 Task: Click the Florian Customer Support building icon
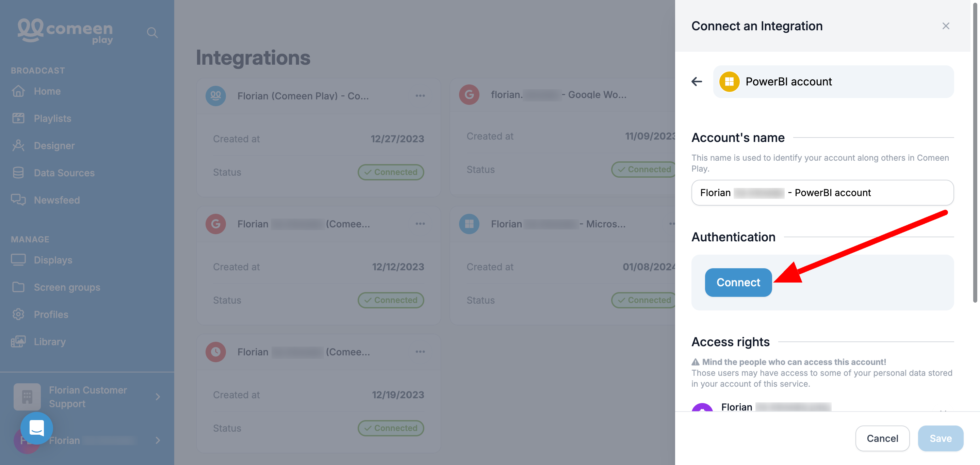click(x=27, y=397)
